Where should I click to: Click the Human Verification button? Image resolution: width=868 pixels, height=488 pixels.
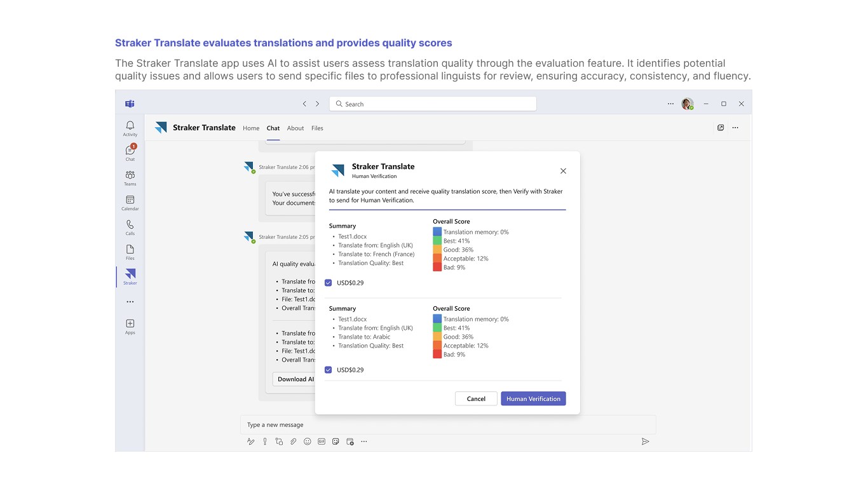pos(533,399)
